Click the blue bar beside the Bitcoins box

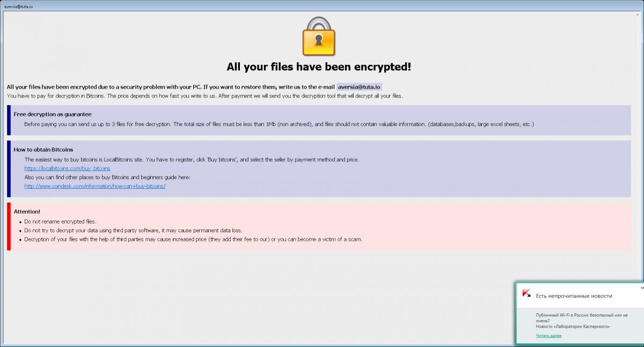[x=9, y=169]
